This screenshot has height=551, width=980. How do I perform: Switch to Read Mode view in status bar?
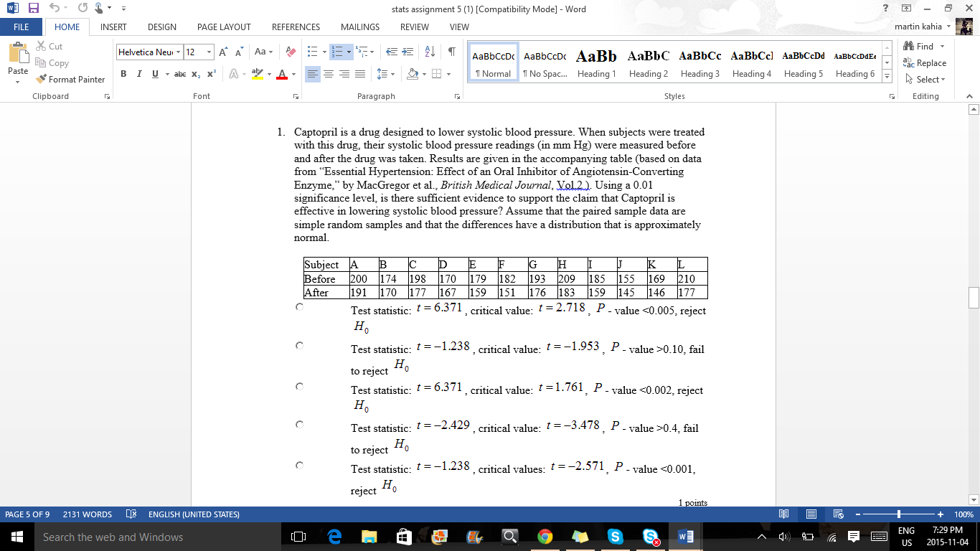784,514
